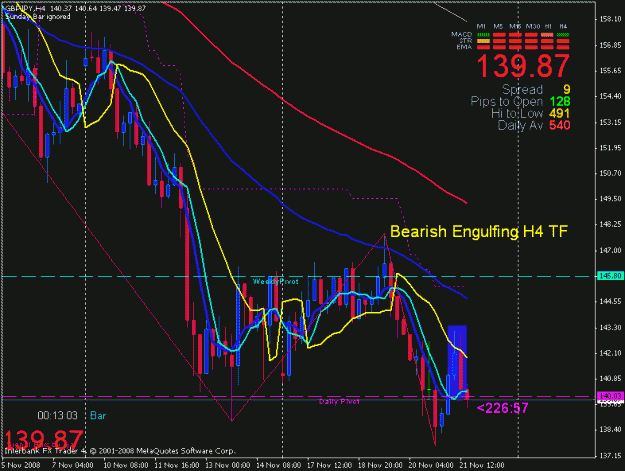This screenshot has width=625, height=471.
Task: Click the 150.70 price axis label
Action: click(x=610, y=173)
